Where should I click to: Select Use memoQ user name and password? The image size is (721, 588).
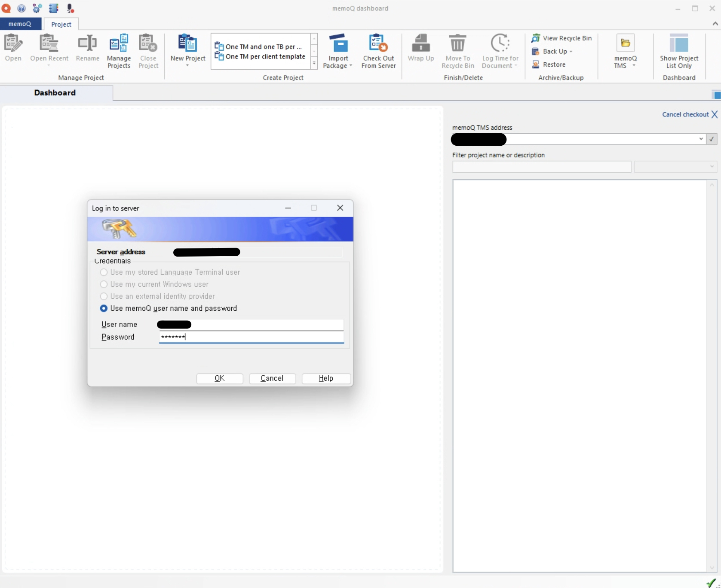[x=169, y=308]
